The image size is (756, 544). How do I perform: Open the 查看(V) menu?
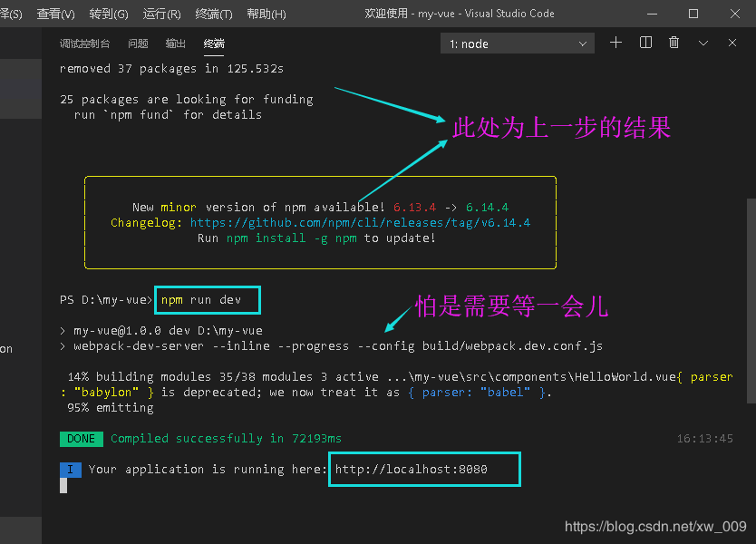[56, 14]
